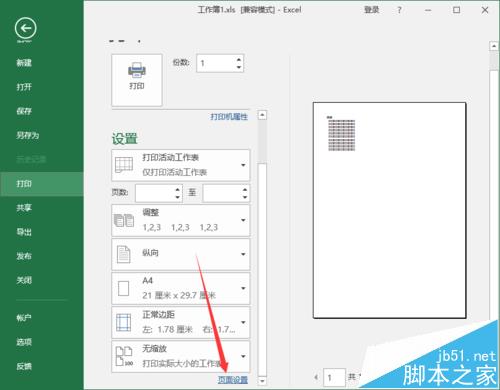Open the 共享 sidebar item
Screen dimensions: 500x390
pos(24,208)
